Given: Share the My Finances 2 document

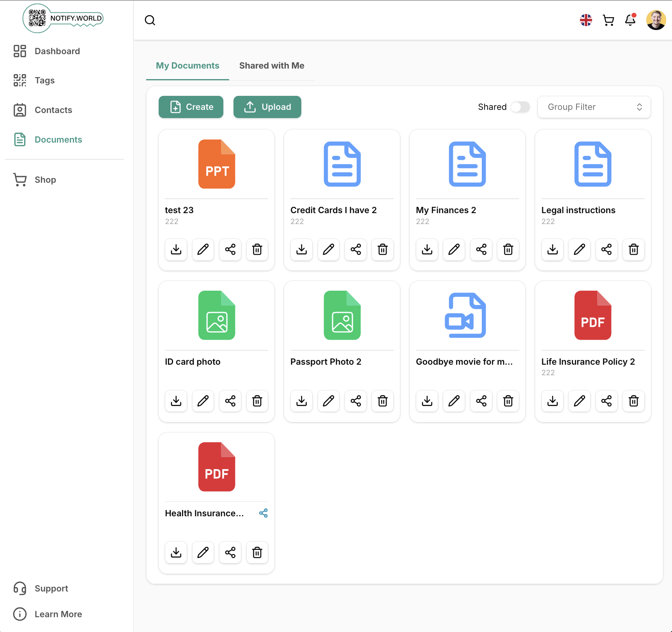Looking at the screenshot, I should point(481,249).
